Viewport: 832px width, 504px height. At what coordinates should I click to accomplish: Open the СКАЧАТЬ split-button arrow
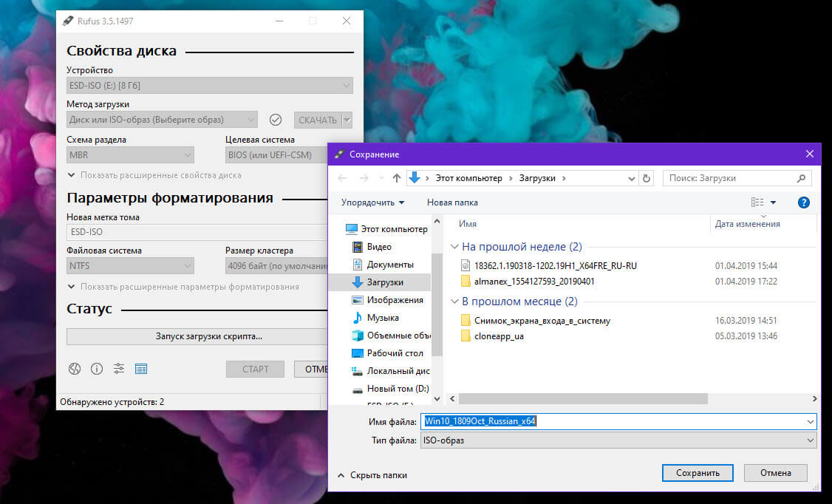point(347,120)
